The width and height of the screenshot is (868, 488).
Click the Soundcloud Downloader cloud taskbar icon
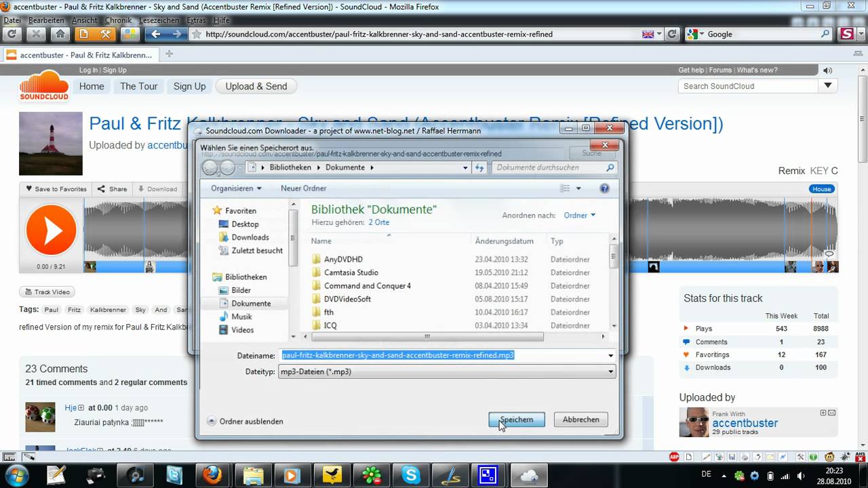528,476
